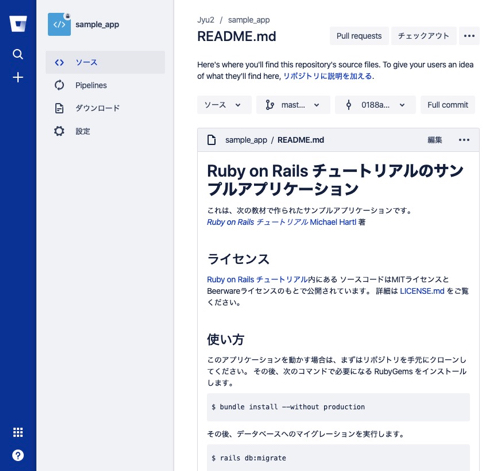The image size is (500, 471).
Task: Open 設定 in the repository navigation
Action: [105, 131]
